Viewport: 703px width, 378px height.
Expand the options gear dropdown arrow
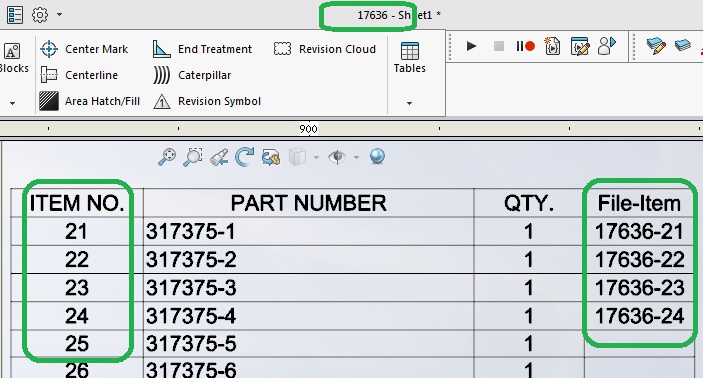click(60, 15)
